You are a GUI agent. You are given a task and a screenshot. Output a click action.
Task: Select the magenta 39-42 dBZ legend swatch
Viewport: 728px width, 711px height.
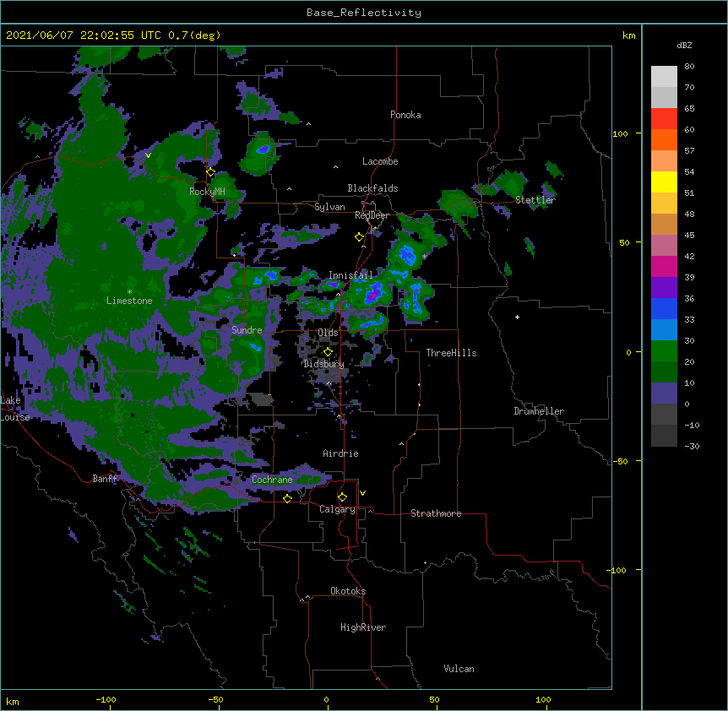point(664,266)
